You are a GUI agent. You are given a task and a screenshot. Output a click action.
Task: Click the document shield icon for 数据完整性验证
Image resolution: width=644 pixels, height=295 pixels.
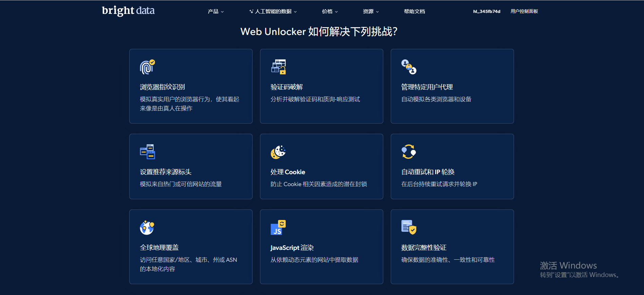click(409, 227)
